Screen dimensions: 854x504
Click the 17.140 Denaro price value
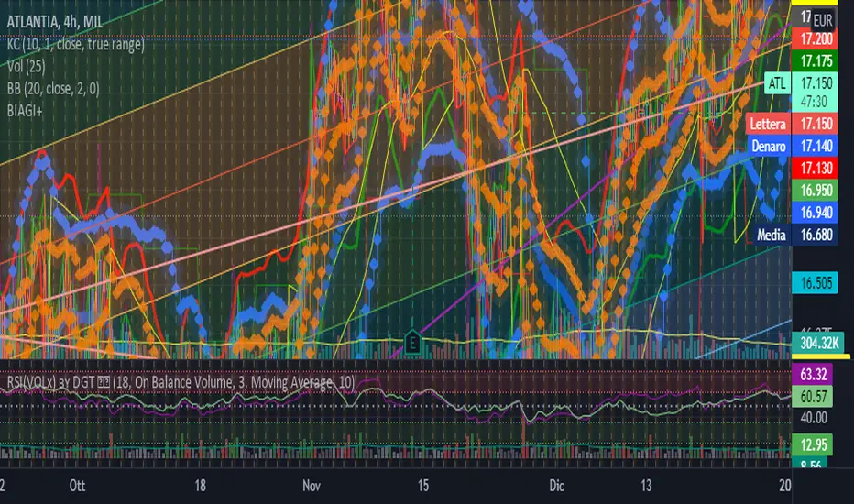coord(816,146)
